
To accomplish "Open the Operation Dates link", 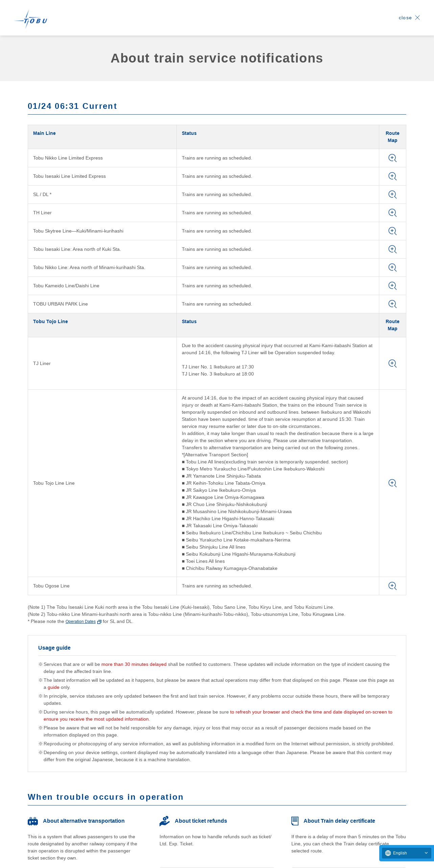I will click(80, 622).
